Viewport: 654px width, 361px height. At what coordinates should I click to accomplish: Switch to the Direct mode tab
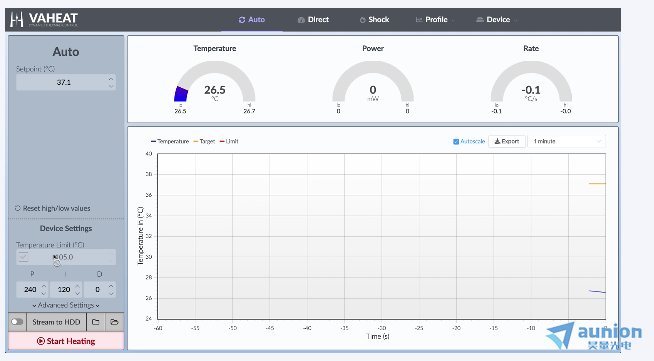[x=313, y=20]
